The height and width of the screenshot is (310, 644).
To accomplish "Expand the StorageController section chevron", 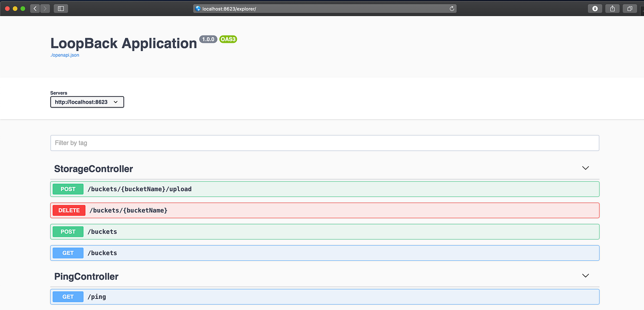I will [585, 168].
